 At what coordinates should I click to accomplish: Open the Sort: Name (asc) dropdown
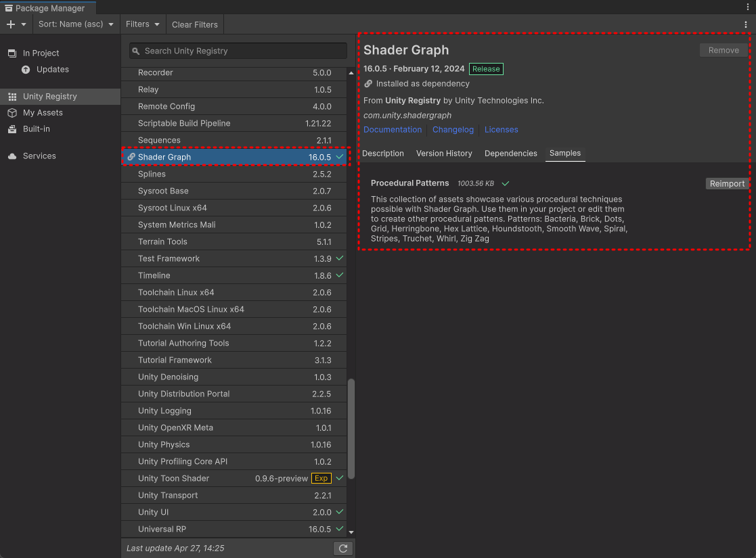point(76,24)
